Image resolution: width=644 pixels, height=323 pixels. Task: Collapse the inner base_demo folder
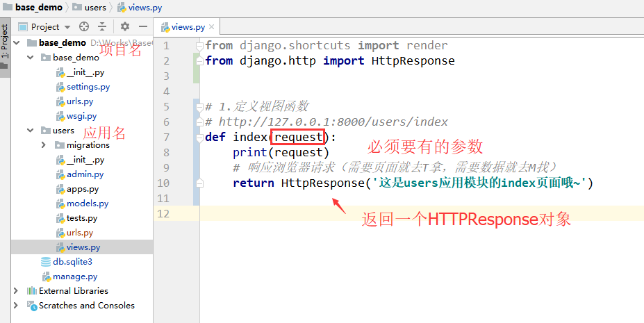30,58
